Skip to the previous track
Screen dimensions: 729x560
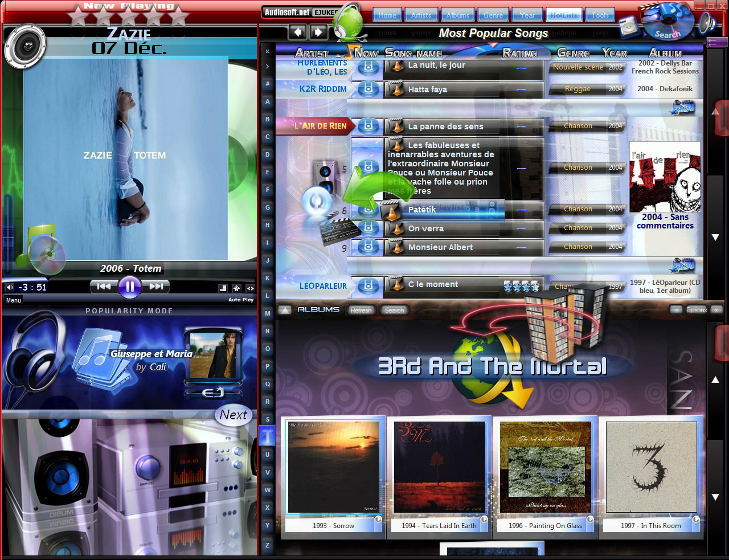104,287
